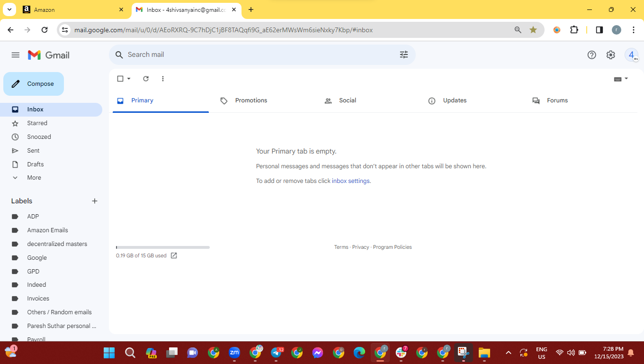Open the Program Policies link
Viewport: 644px width, 364px height.
point(393,247)
